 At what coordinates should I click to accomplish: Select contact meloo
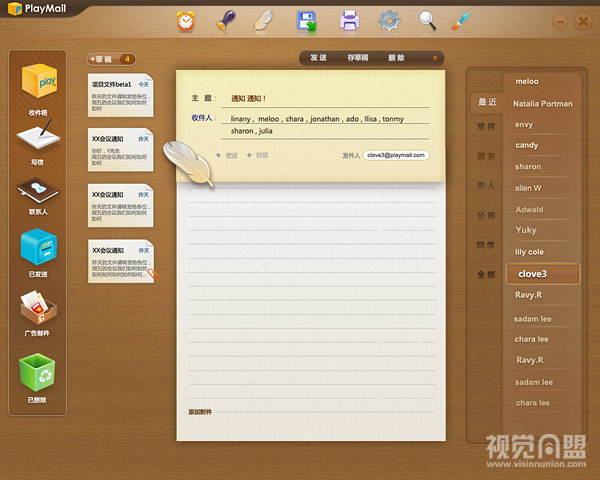(527, 81)
